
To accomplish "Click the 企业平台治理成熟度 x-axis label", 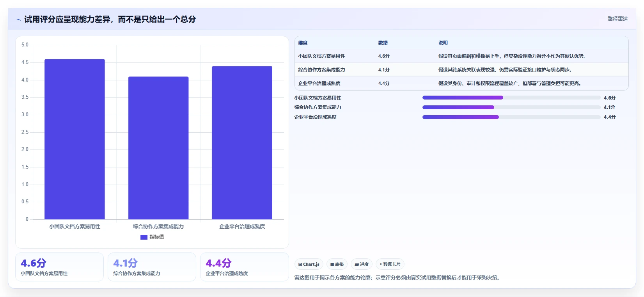I will [242, 226].
